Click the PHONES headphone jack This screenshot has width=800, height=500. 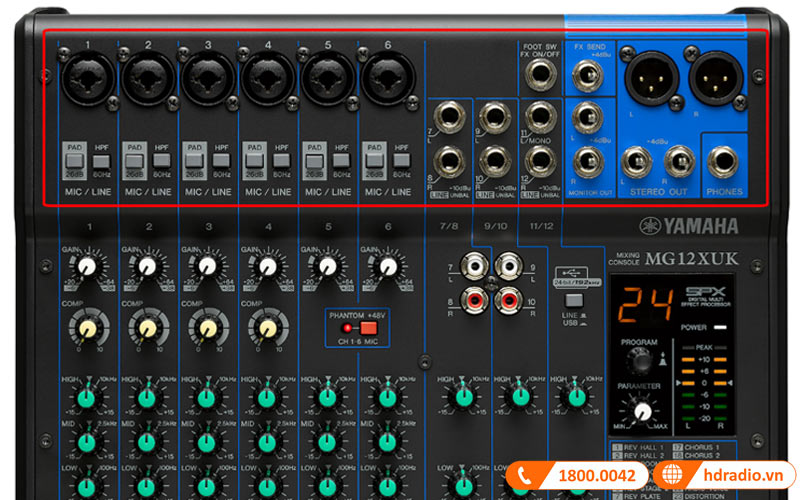pos(723,162)
